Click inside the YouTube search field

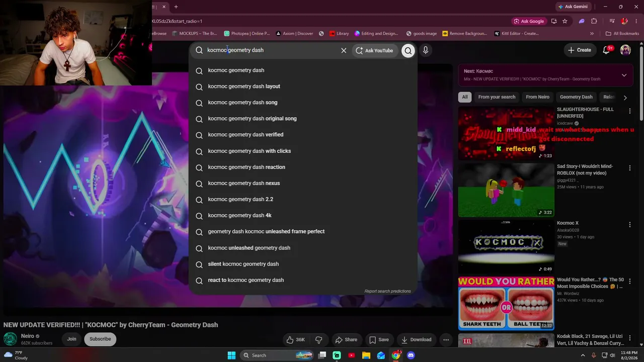click(x=272, y=50)
